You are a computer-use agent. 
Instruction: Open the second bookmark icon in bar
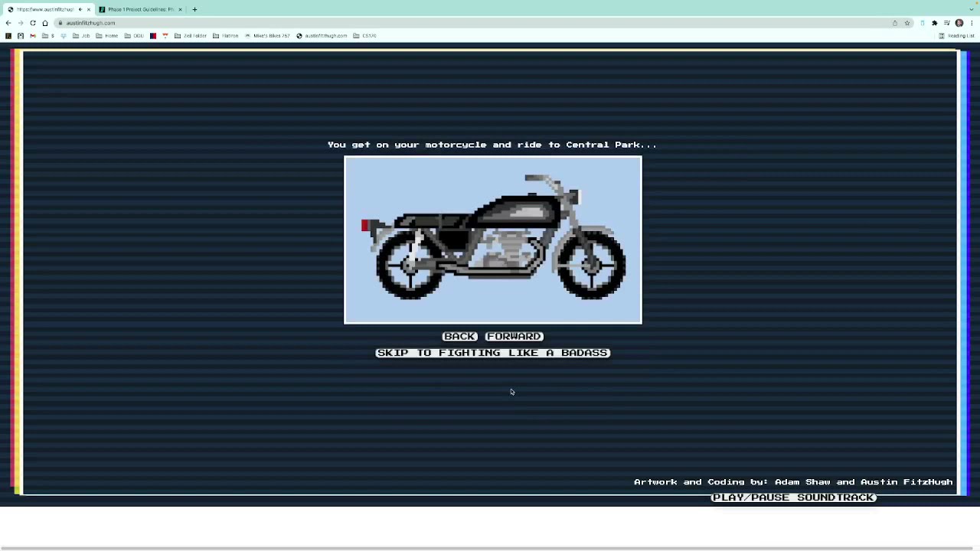click(21, 36)
